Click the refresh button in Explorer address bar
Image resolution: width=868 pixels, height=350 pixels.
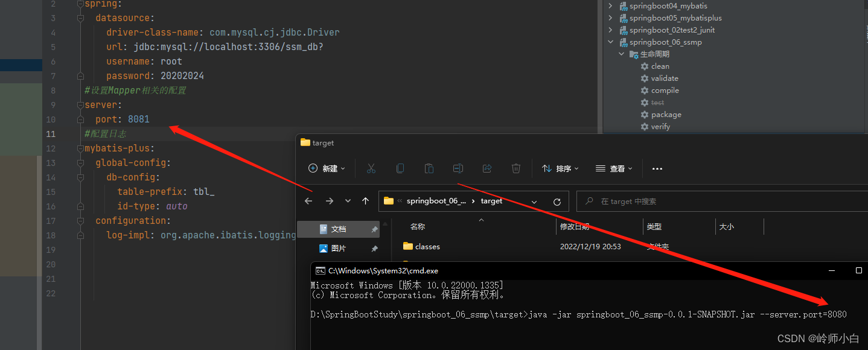(x=556, y=201)
